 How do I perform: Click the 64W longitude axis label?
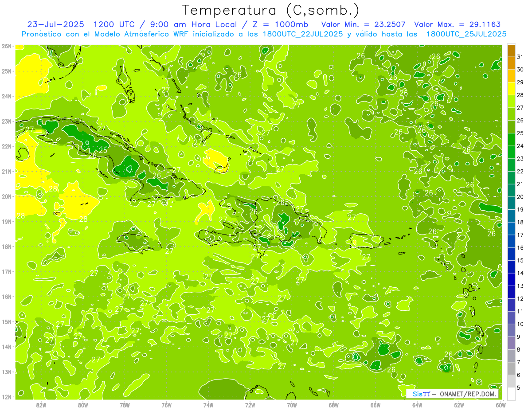417,405
